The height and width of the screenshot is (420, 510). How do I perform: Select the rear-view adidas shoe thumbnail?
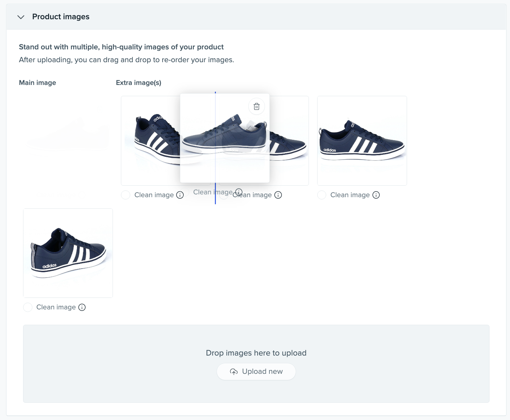68,253
